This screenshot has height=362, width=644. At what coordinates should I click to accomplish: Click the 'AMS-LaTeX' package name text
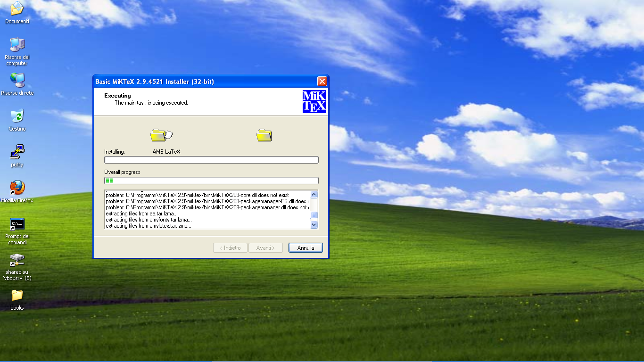click(x=166, y=152)
